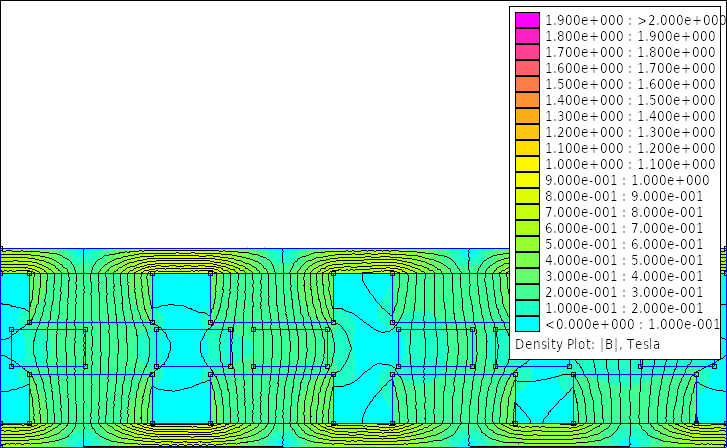Click the swatch for 1.500e+000 : 1.600e+000
727x448 pixels.
point(527,84)
